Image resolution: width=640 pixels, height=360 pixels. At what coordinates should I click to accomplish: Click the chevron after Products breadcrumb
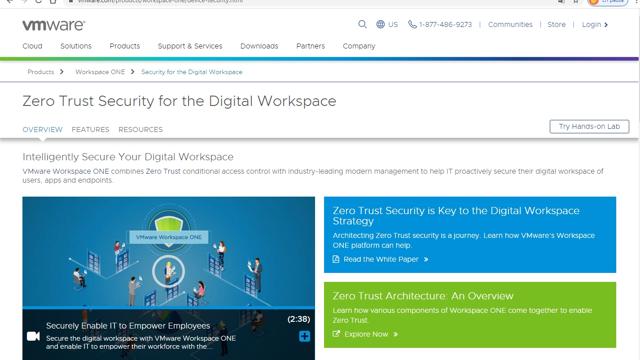pyautogui.click(x=62, y=72)
